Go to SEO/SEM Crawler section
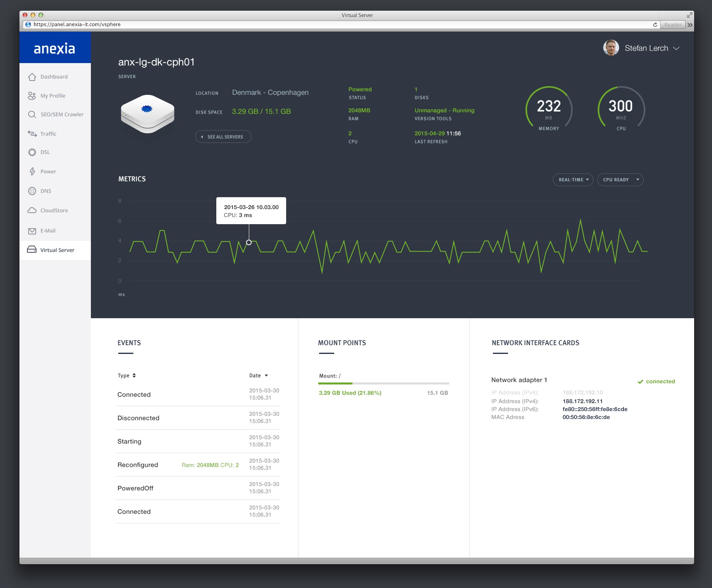Screen dimensions: 712x588 click(x=55, y=115)
